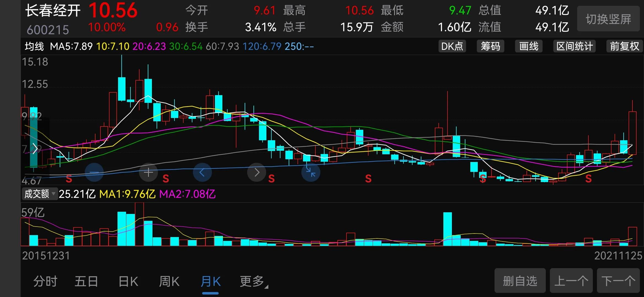Viewport: 644px width, 297px height.
Task: Select the zoom-in plus icon on the chart
Action: click(148, 172)
